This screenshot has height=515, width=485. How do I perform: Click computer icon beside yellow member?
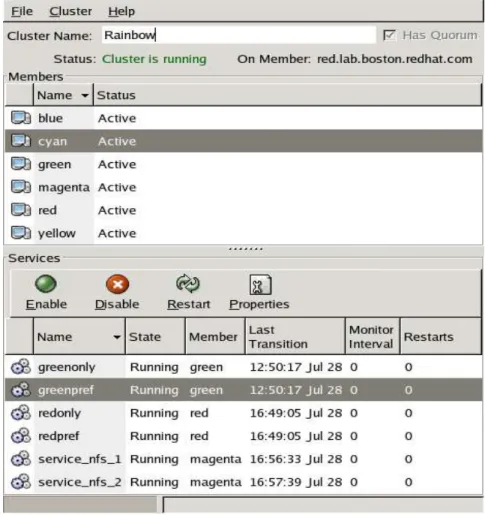click(21, 233)
